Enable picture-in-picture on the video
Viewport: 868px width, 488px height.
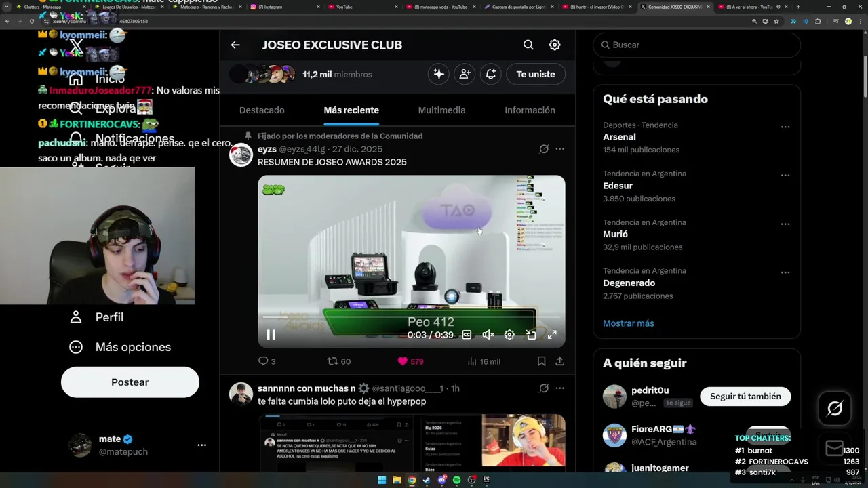pos(531,335)
